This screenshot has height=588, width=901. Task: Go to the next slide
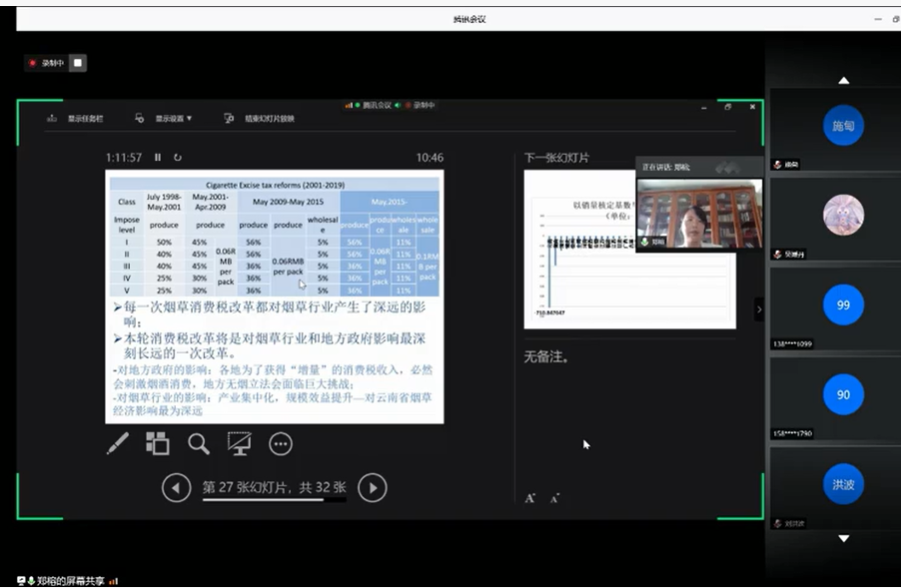372,487
